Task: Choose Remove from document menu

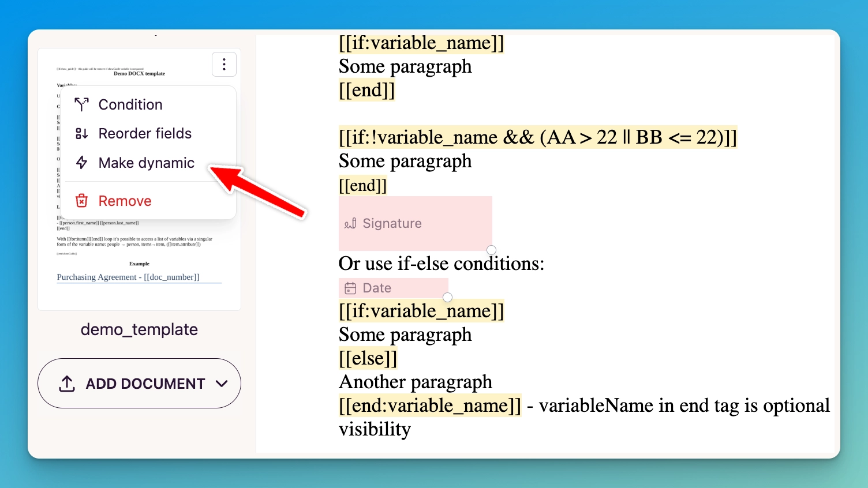Action: (x=125, y=201)
